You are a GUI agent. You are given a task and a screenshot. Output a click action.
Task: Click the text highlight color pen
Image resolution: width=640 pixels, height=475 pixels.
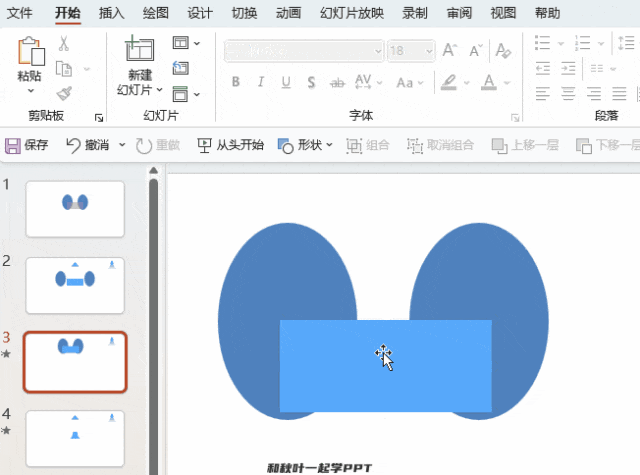point(449,82)
